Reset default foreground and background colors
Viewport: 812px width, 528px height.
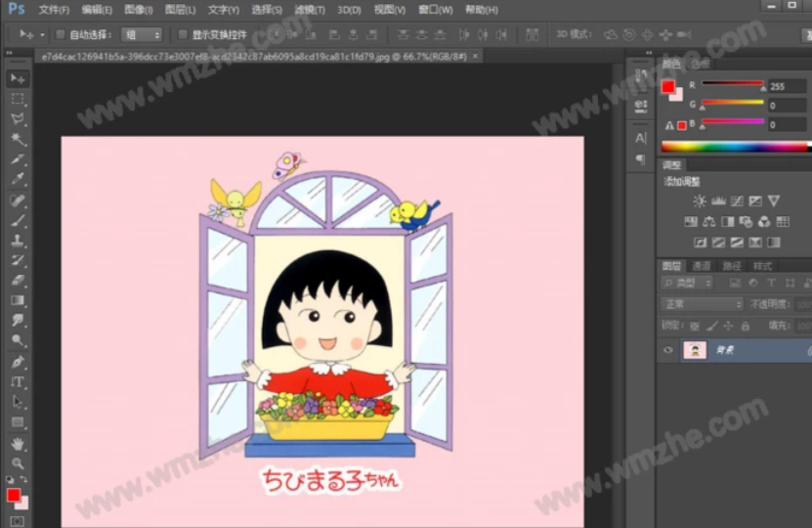point(10,479)
